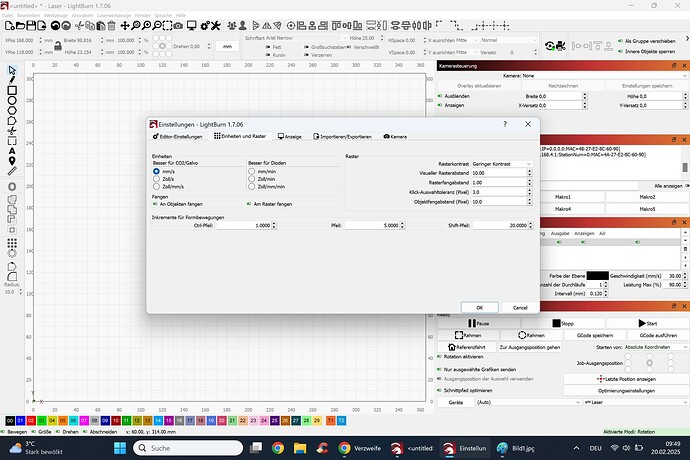Open the Laser device dropdown

[x=635, y=402]
